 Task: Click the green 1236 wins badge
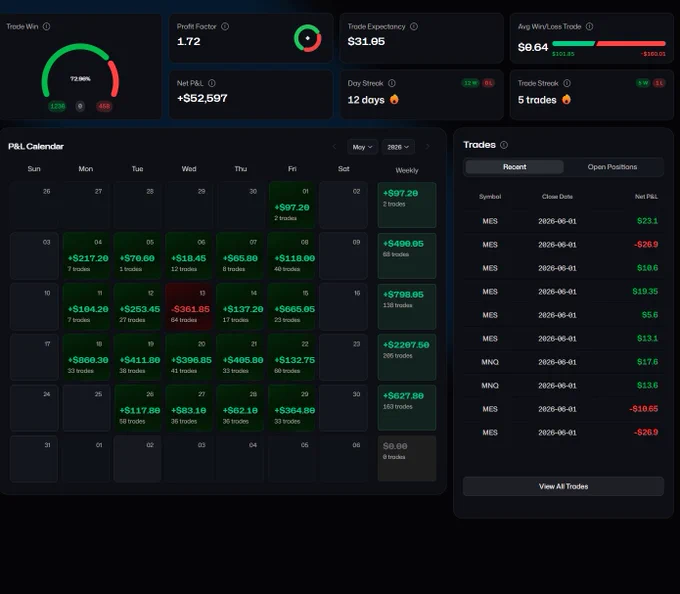(x=57, y=106)
